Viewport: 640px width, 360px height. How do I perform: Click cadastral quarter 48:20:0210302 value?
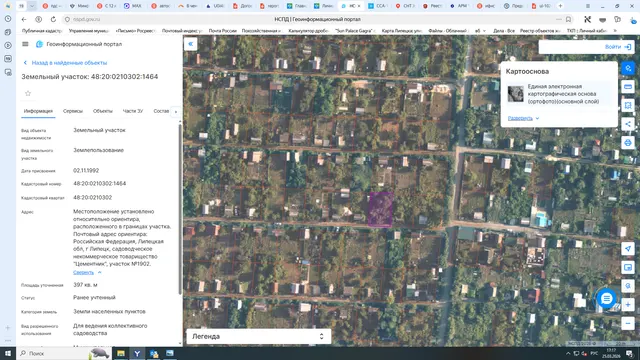point(93,198)
